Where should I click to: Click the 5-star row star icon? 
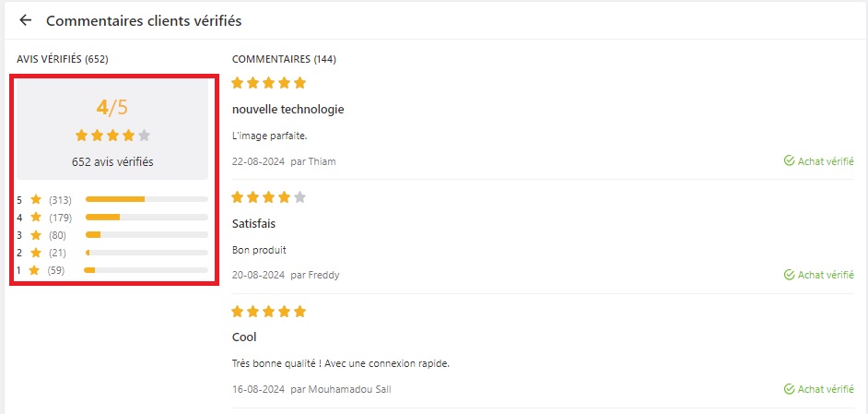coord(36,199)
